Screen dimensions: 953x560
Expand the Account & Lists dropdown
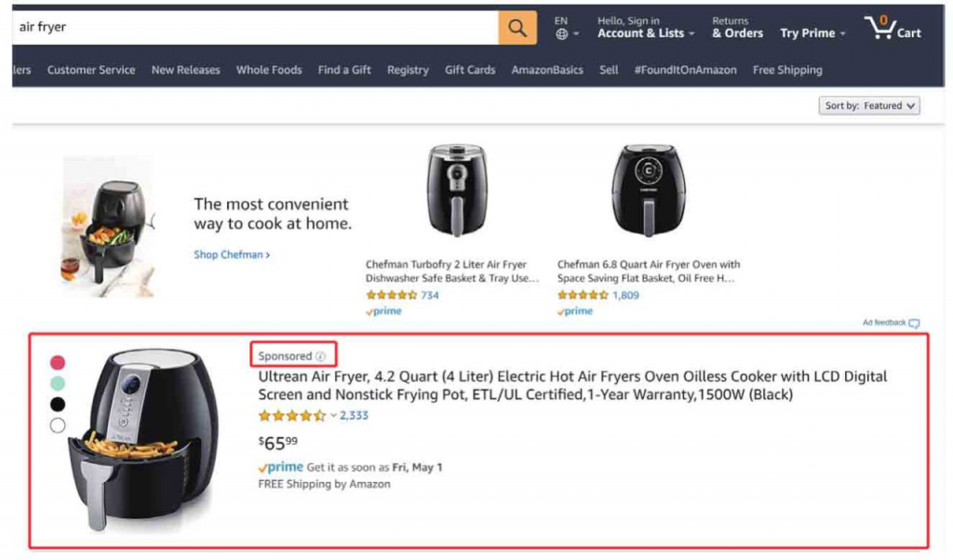tap(646, 33)
